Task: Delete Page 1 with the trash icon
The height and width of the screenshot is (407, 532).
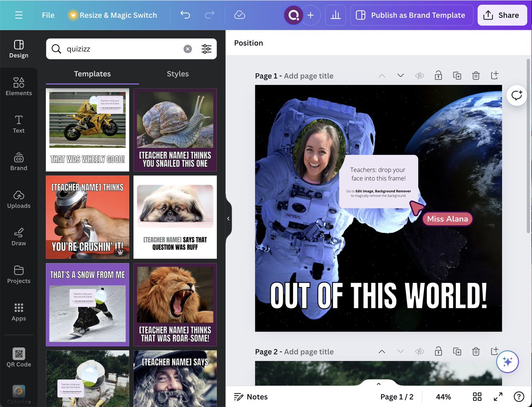Action: click(x=476, y=75)
